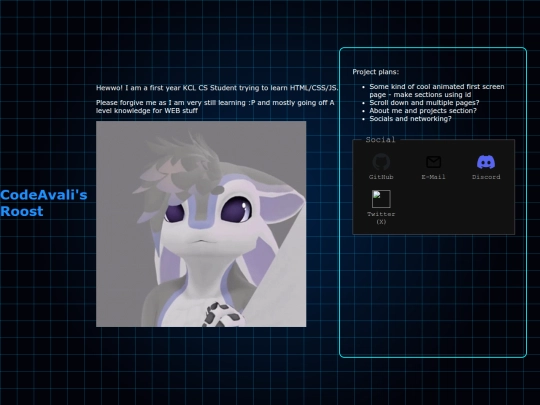Image resolution: width=540 pixels, height=405 pixels.
Task: Click the Discord text label
Action: coord(486,177)
